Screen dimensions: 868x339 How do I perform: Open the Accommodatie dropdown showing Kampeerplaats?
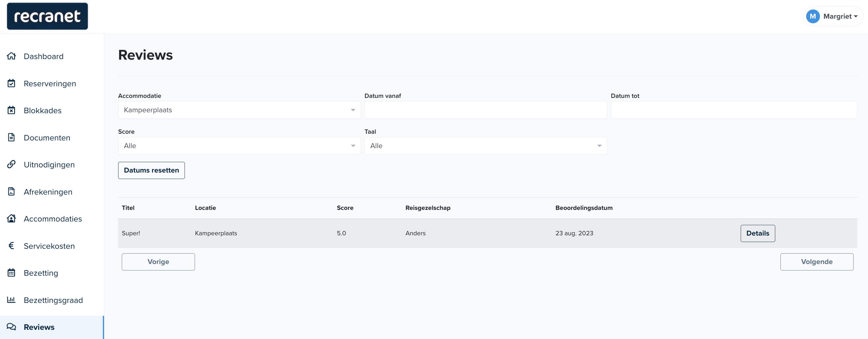[x=239, y=110]
